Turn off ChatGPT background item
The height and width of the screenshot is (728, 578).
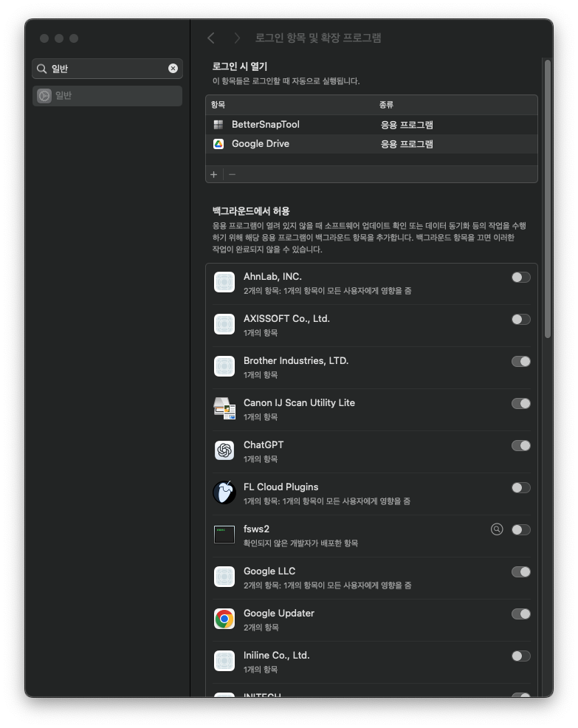[x=521, y=446]
